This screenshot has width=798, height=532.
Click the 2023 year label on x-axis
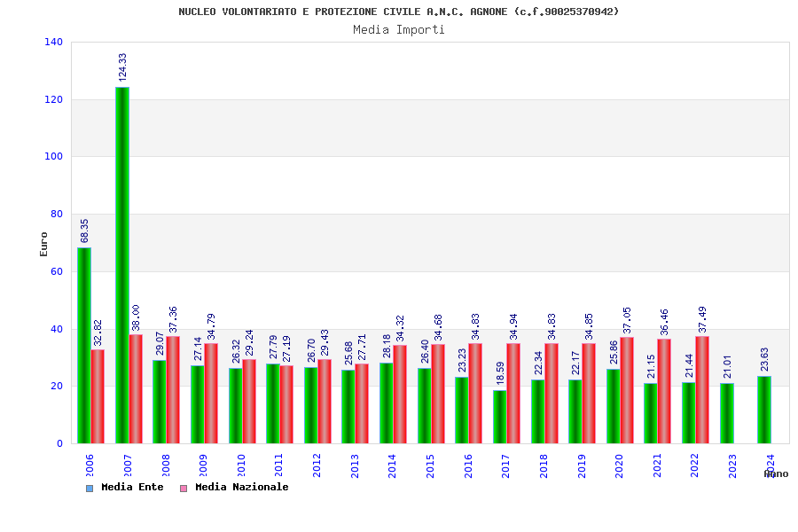(x=732, y=465)
